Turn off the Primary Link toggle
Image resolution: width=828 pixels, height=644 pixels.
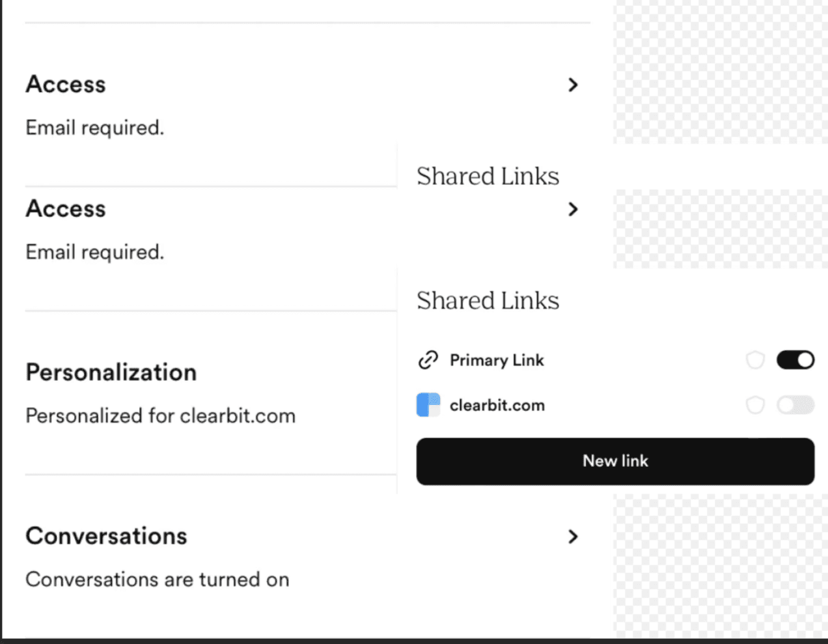point(795,360)
